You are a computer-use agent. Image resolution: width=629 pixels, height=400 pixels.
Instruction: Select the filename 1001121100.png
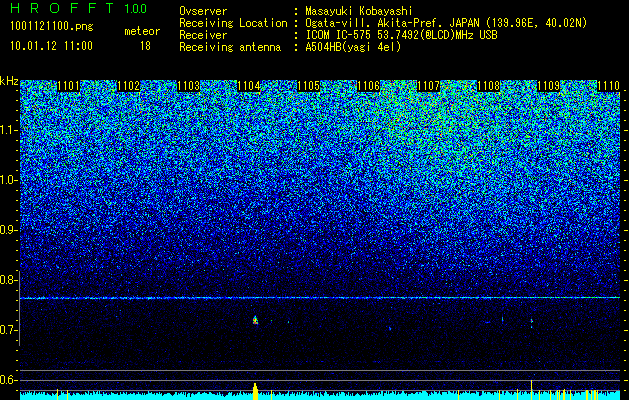click(52, 26)
